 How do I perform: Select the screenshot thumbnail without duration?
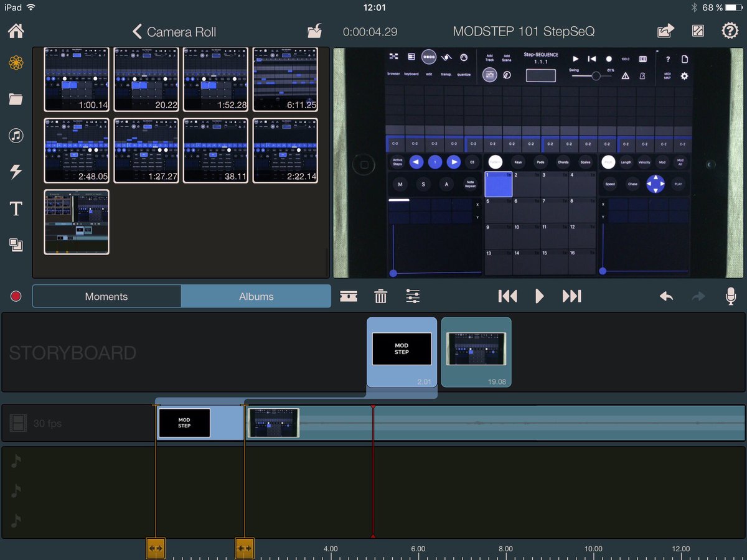click(77, 222)
